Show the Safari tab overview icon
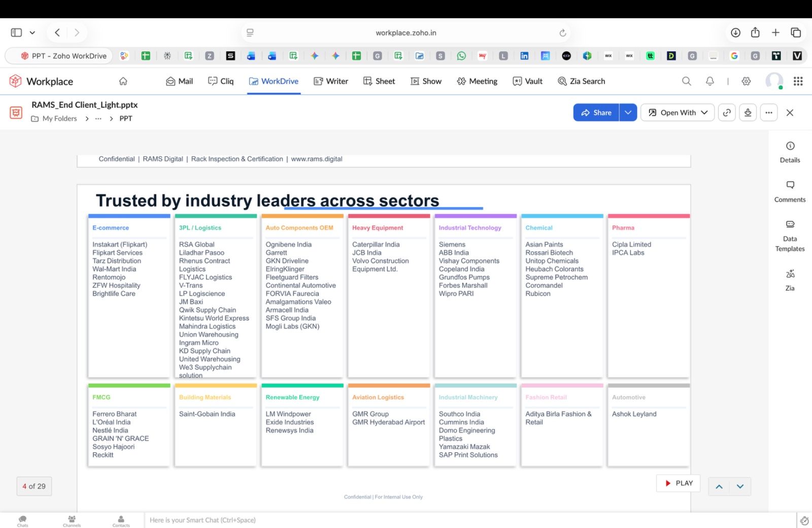This screenshot has width=812, height=528. click(x=796, y=32)
